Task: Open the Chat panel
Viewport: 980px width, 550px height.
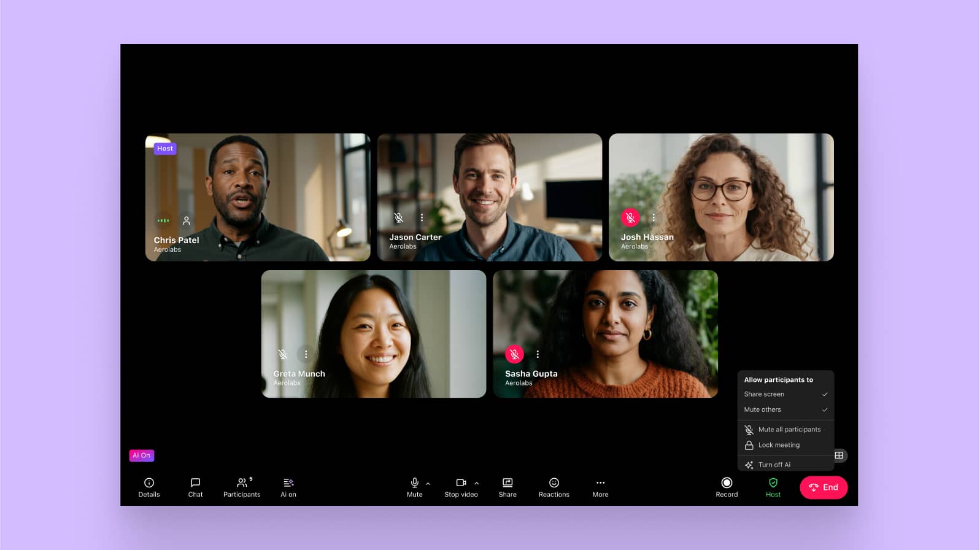Action: pyautogui.click(x=195, y=487)
